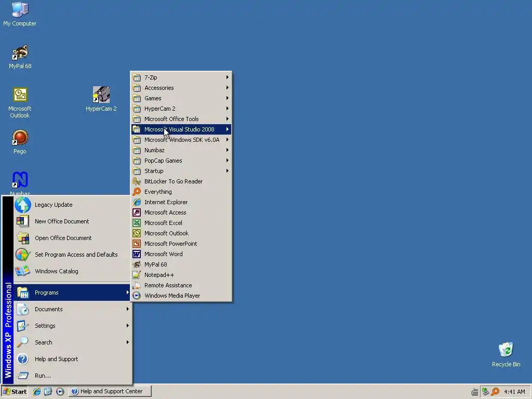The width and height of the screenshot is (532, 399).
Task: Expand the Startup folder submenu arrow
Action: click(x=228, y=170)
